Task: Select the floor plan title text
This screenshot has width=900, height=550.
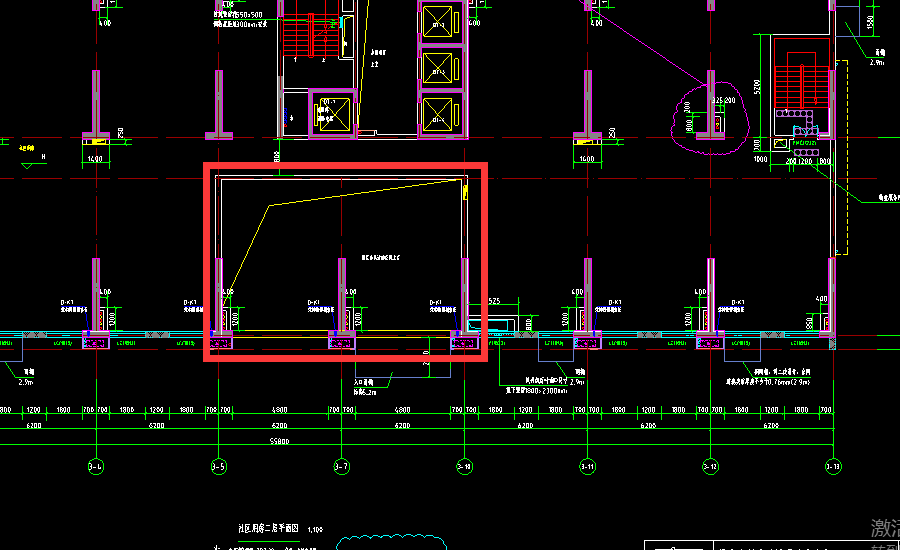Action: pyautogui.click(x=269, y=528)
